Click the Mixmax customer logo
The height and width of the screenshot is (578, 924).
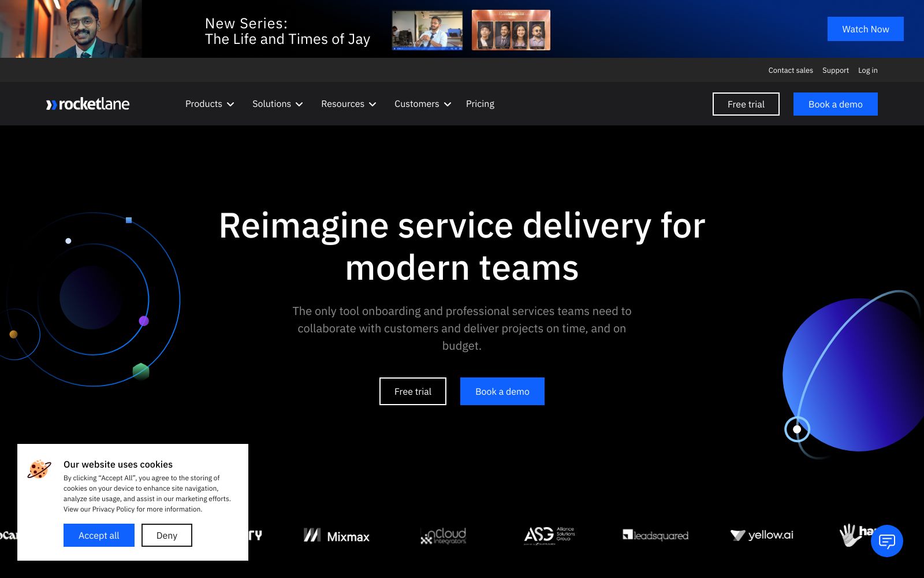(337, 536)
